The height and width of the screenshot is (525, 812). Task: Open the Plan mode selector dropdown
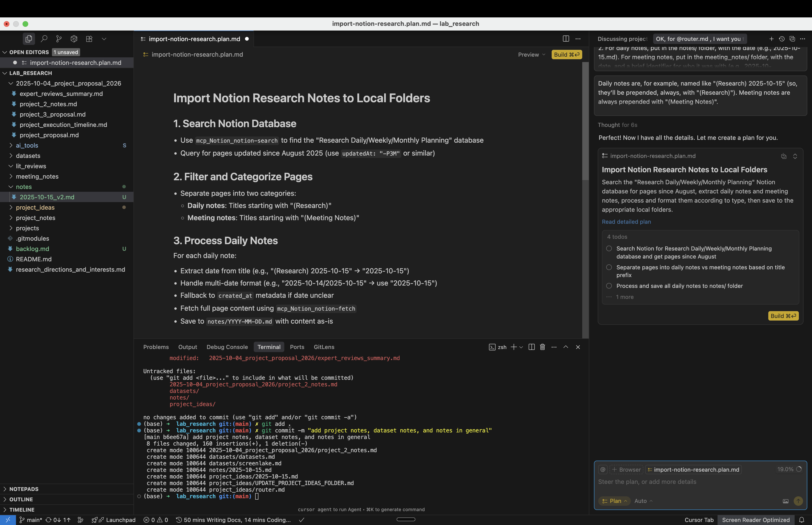pos(615,501)
